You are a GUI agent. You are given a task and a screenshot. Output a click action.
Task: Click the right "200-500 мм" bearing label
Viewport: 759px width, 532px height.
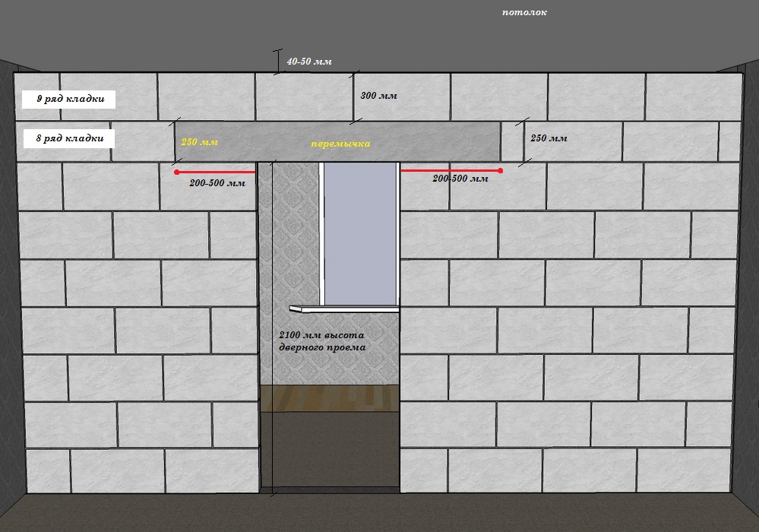point(460,179)
